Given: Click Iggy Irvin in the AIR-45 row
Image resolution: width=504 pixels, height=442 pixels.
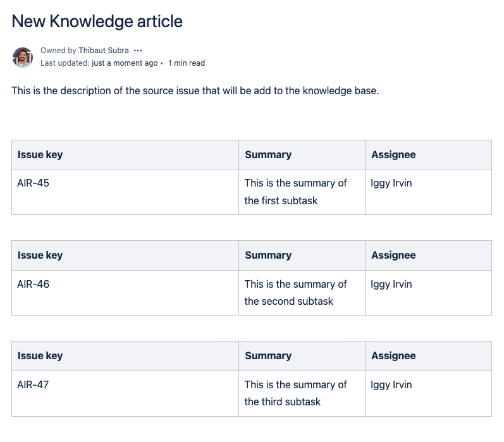Looking at the screenshot, I should point(391,183).
